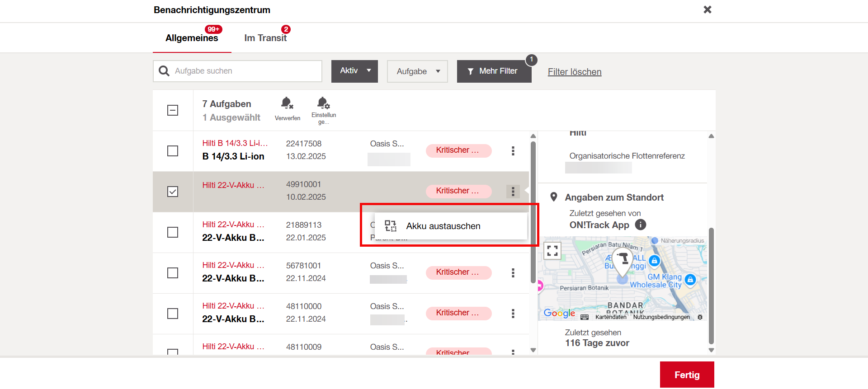Open the Mehr Filter options
Image resolution: width=868 pixels, height=389 pixels.
494,71
